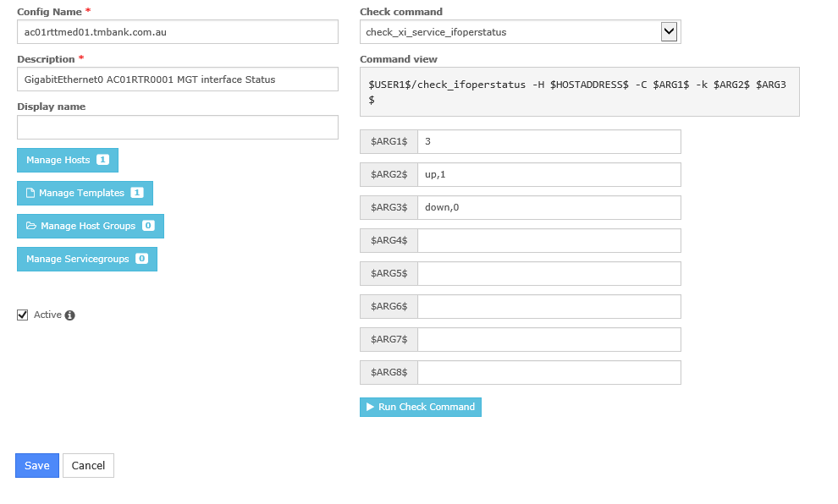
Task: Click the Manage Hosts button
Action: (x=67, y=160)
